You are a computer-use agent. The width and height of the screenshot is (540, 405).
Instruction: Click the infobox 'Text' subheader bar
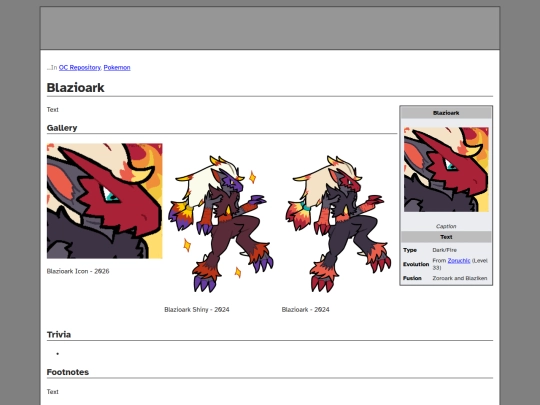click(x=446, y=237)
